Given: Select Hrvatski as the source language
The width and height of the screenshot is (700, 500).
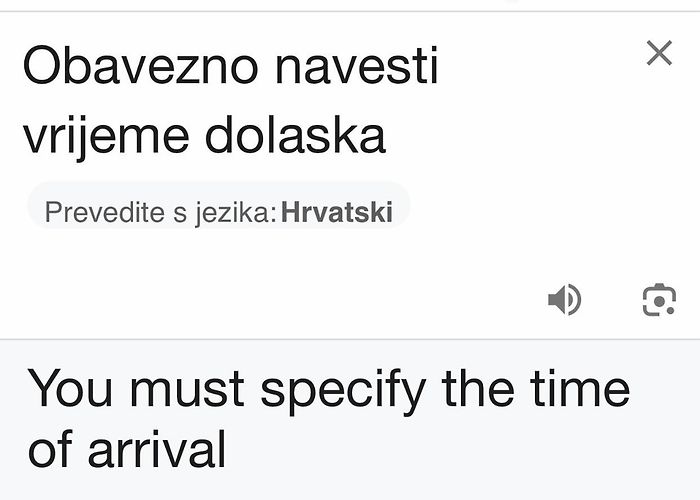Looking at the screenshot, I should click(337, 212).
